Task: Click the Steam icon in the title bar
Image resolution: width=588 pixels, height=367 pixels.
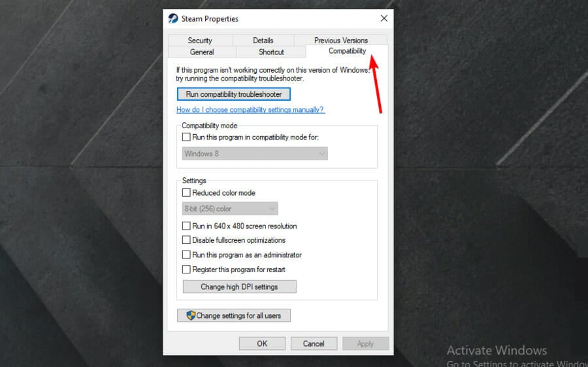Action: coord(173,18)
